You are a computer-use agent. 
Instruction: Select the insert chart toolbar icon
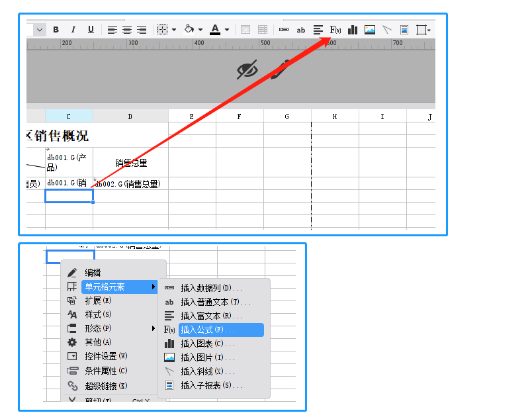(351, 29)
